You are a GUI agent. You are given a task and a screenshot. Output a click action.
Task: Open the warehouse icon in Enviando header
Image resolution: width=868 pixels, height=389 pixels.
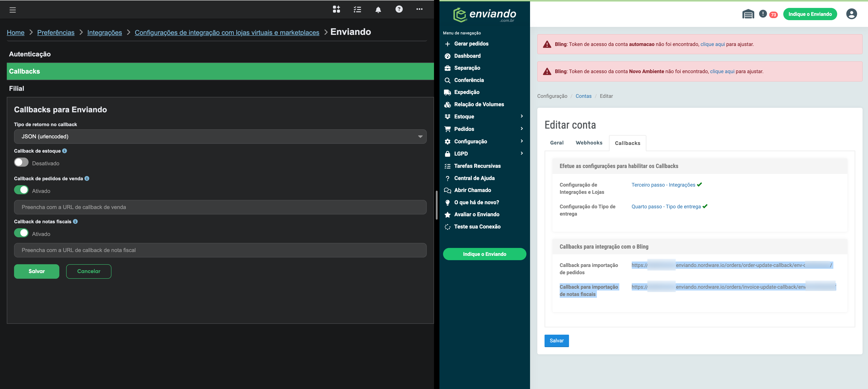(x=748, y=14)
